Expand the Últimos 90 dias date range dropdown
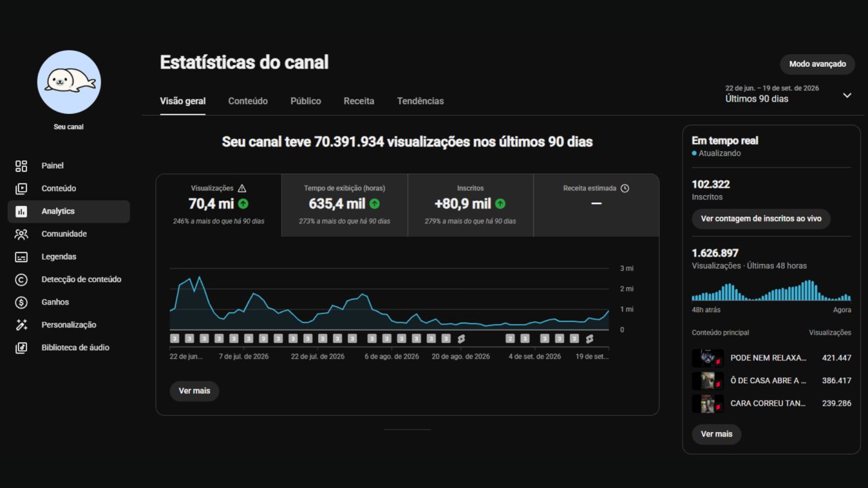 coord(847,95)
